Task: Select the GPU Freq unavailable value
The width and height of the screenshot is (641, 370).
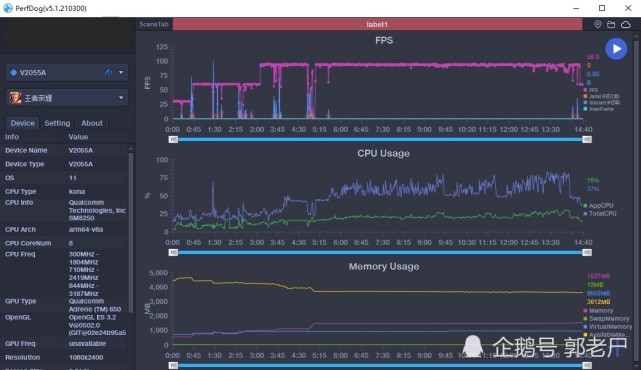Action: (x=87, y=343)
